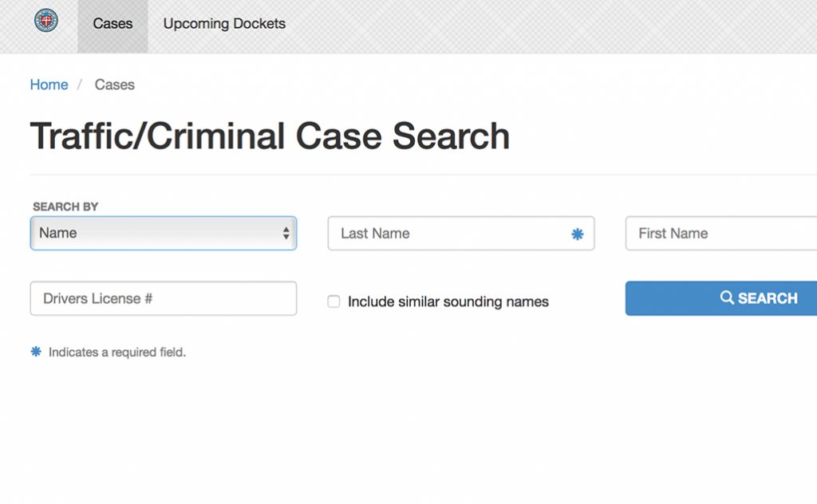Switch to the Upcoming Dockets tab
Screen dimensions: 817x504
(224, 24)
